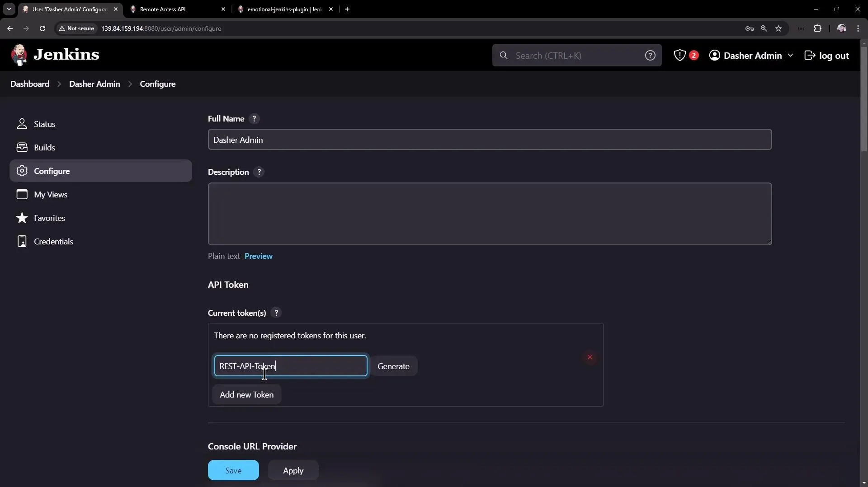This screenshot has width=868, height=487.
Task: Open Chrome's three-dot menu
Action: [858, 28]
